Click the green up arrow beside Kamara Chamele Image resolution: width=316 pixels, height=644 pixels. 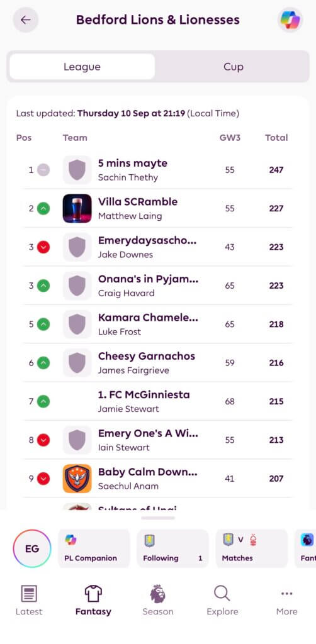[x=43, y=324]
